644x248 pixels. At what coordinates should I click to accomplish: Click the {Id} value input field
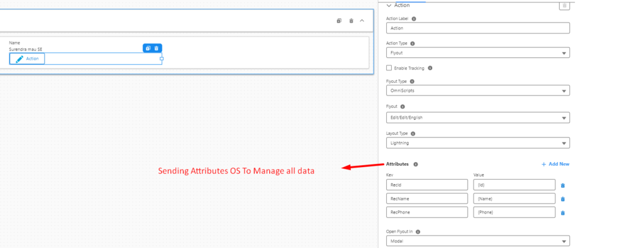(x=514, y=185)
